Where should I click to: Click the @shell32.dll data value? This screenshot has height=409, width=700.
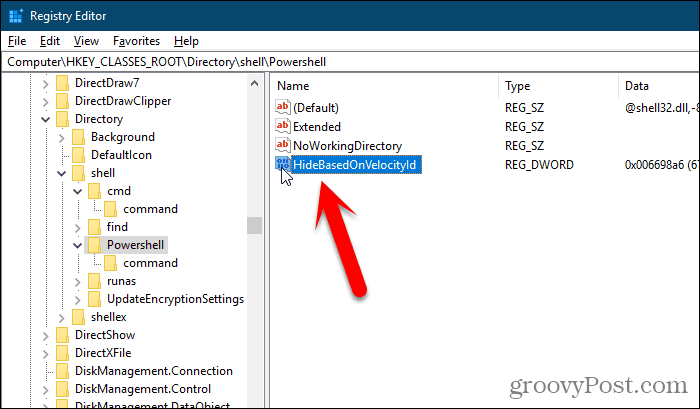coord(662,108)
